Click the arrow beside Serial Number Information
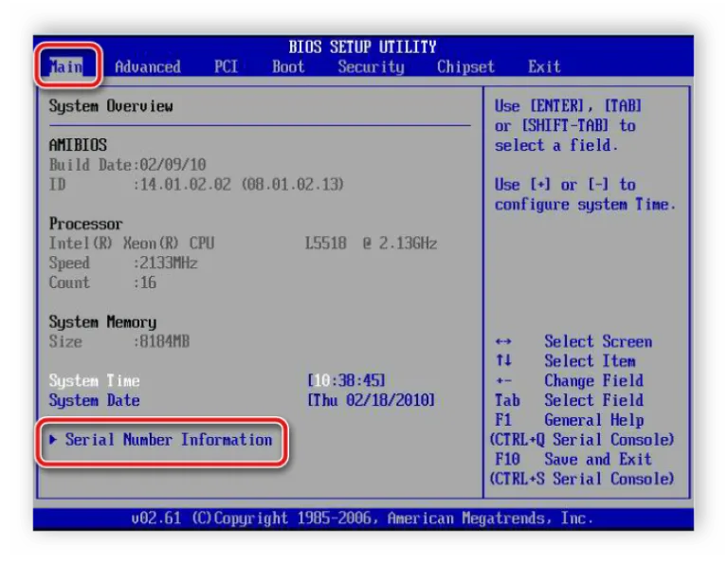This screenshot has width=728, height=565. (x=53, y=439)
